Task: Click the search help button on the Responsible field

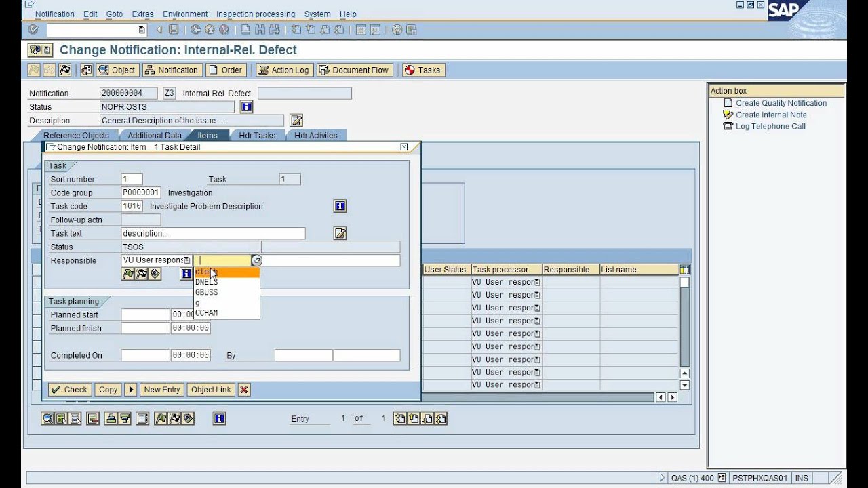Action: coord(256,260)
